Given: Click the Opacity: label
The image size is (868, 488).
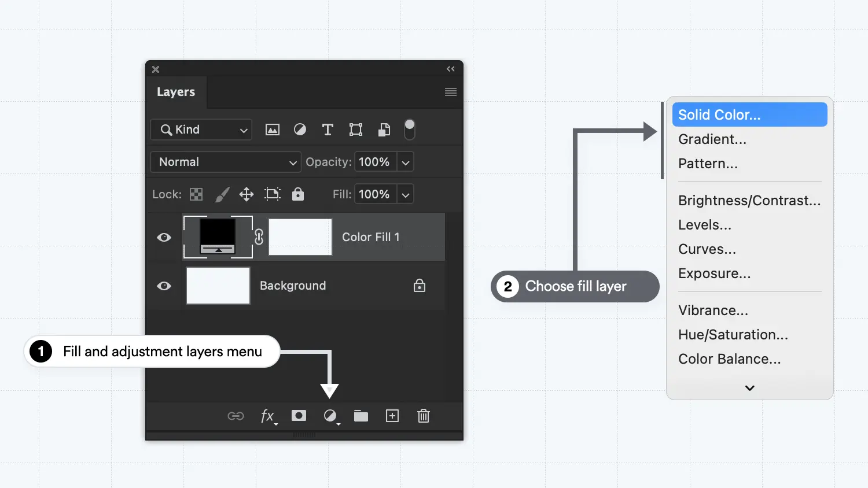Looking at the screenshot, I should tap(329, 162).
